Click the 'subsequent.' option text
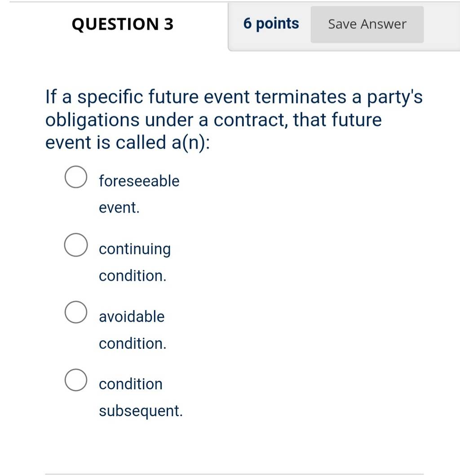Viewport: 460px width, 476px height. click(x=141, y=411)
